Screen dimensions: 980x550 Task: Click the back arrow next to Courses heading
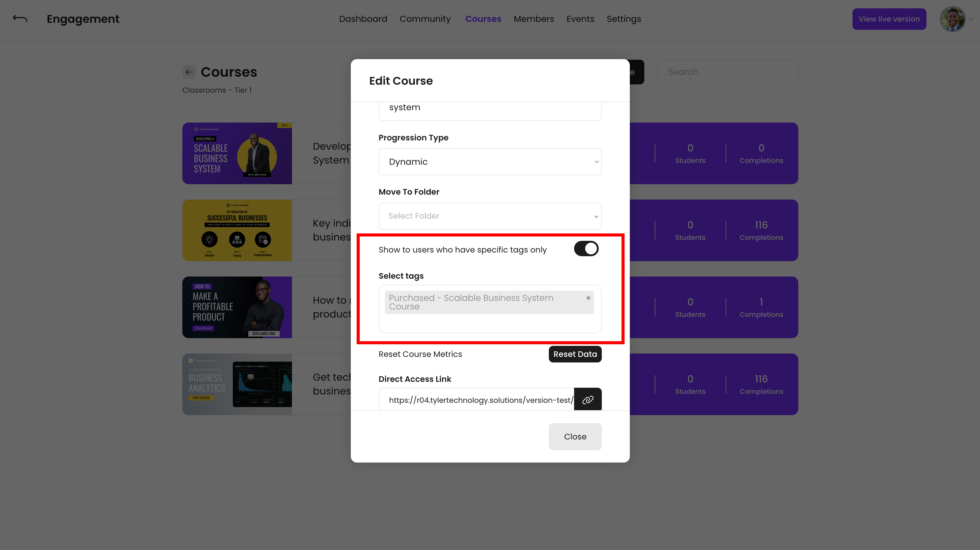tap(189, 72)
